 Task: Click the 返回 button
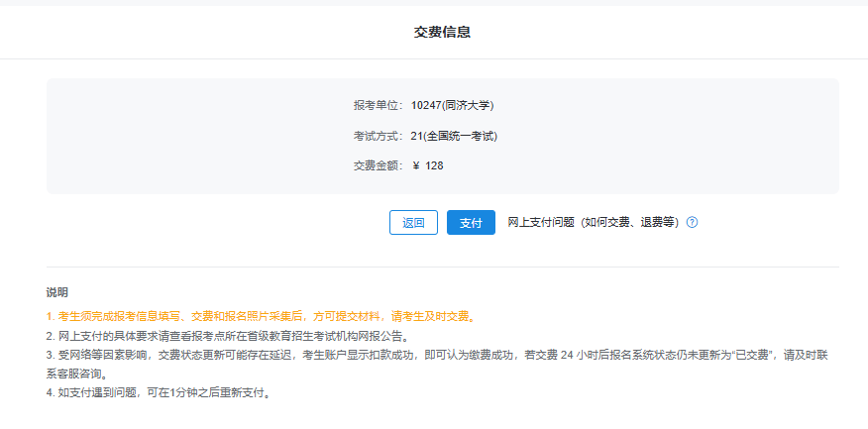413,223
